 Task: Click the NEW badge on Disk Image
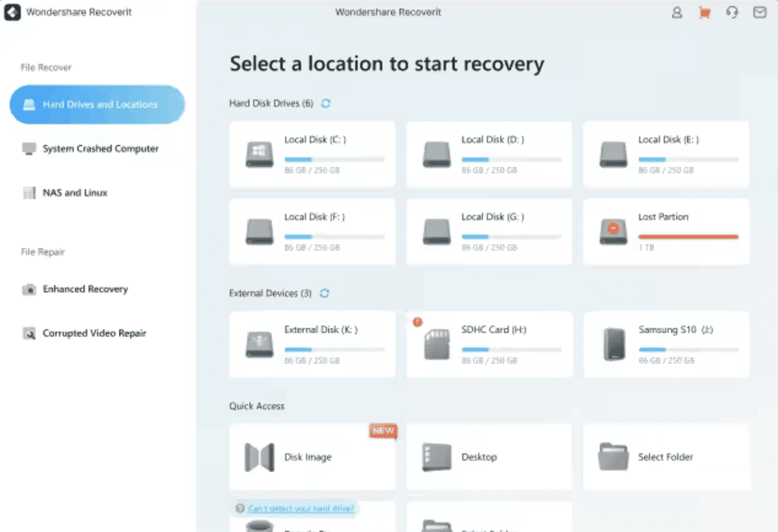tap(383, 431)
